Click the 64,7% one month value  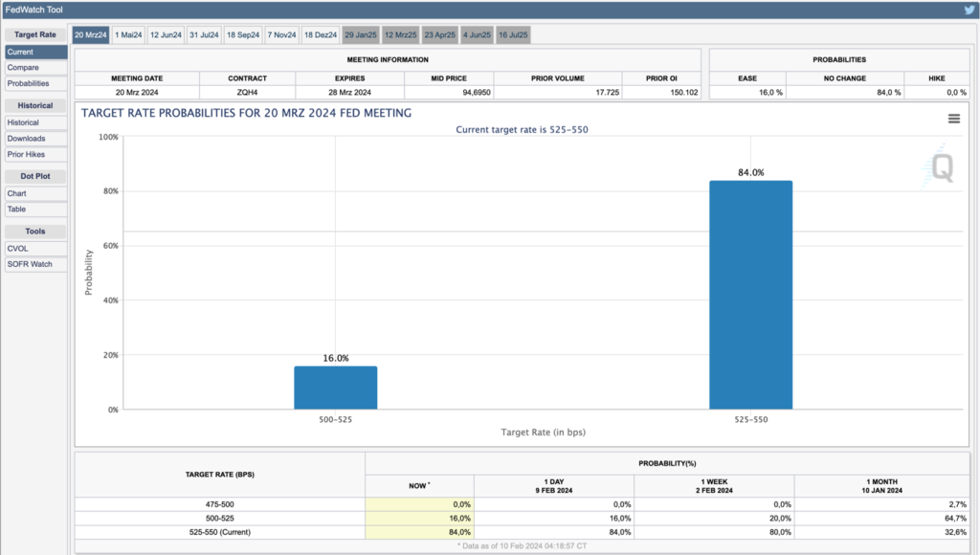click(956, 518)
